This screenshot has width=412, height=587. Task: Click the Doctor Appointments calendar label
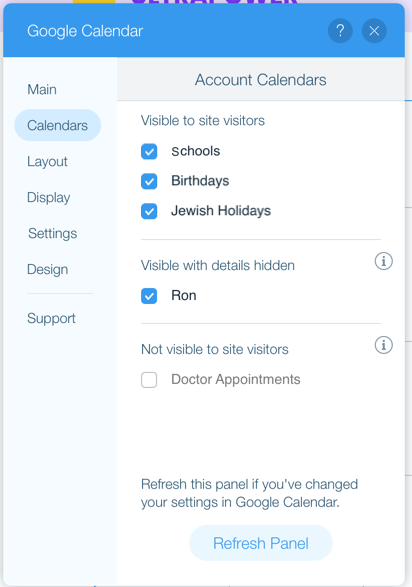(x=236, y=380)
